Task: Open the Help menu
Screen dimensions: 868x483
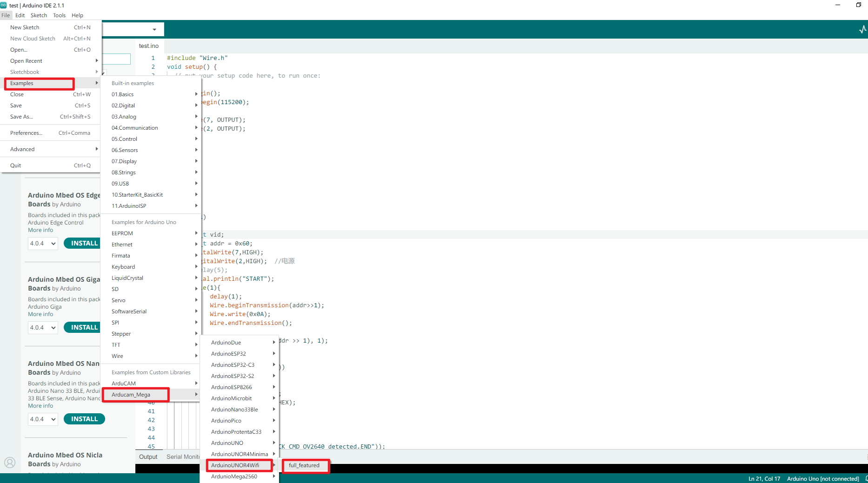Action: click(x=77, y=15)
